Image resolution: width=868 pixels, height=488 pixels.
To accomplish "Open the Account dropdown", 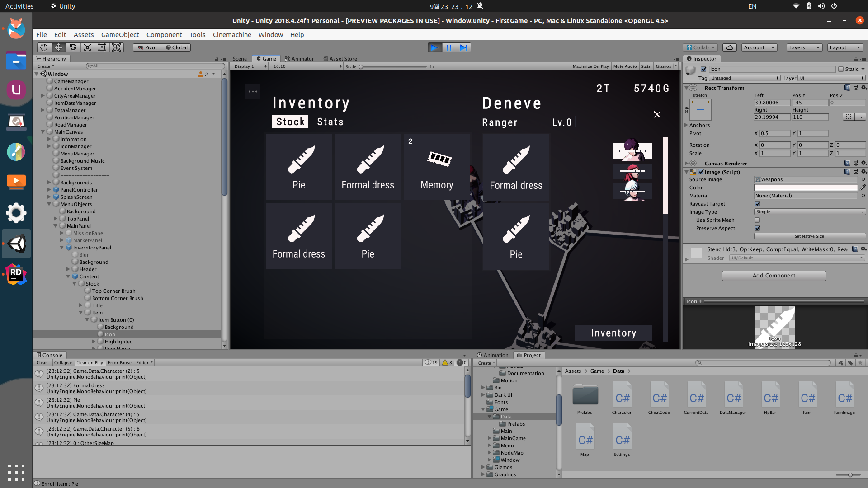I will [x=759, y=47].
